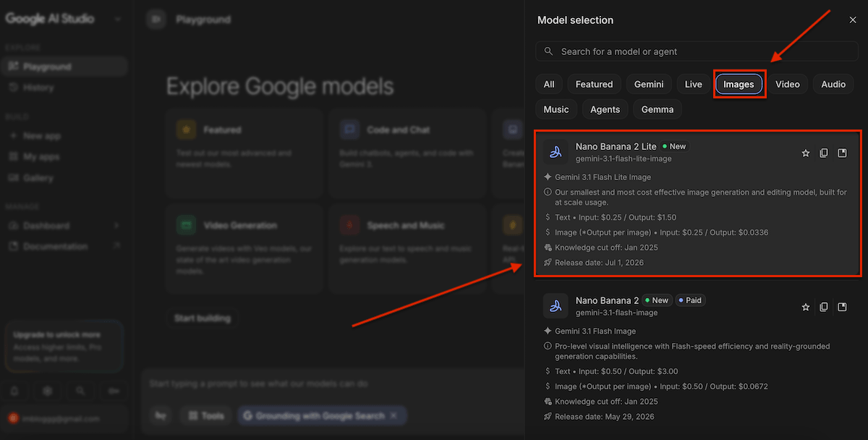Select the Music filter tab
868x440 pixels.
coord(556,109)
